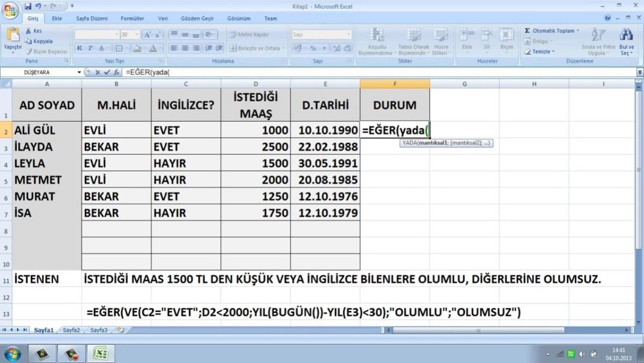Click the Office button logo
Screen dimensions: 644x363
11,10
